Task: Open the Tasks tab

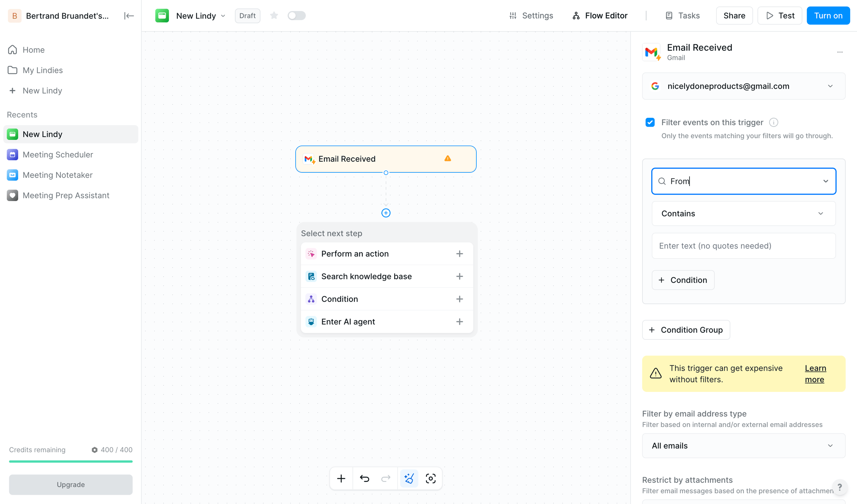Action: (x=682, y=16)
